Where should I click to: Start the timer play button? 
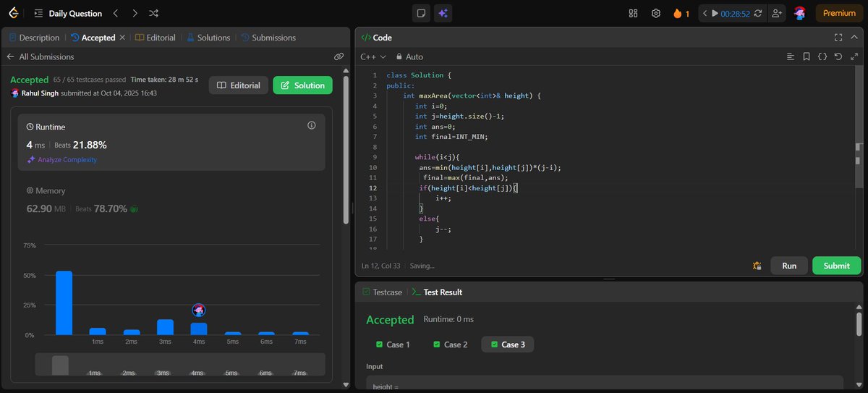coord(715,13)
